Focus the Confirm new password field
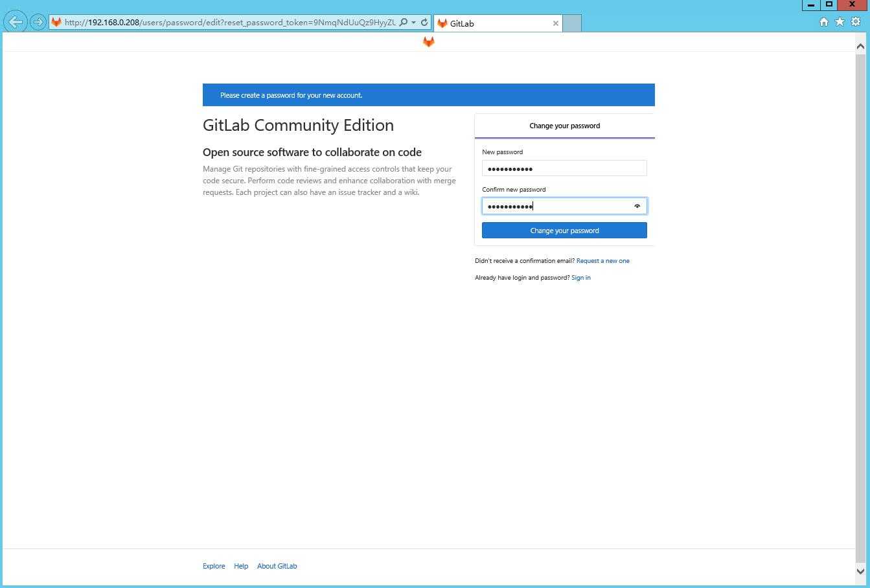870x588 pixels. pyautogui.click(x=564, y=206)
